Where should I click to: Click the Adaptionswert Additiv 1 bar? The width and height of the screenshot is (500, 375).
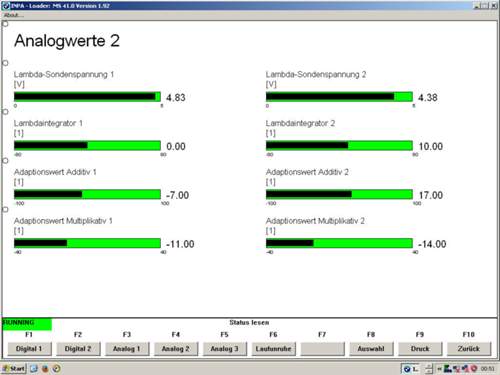click(87, 194)
